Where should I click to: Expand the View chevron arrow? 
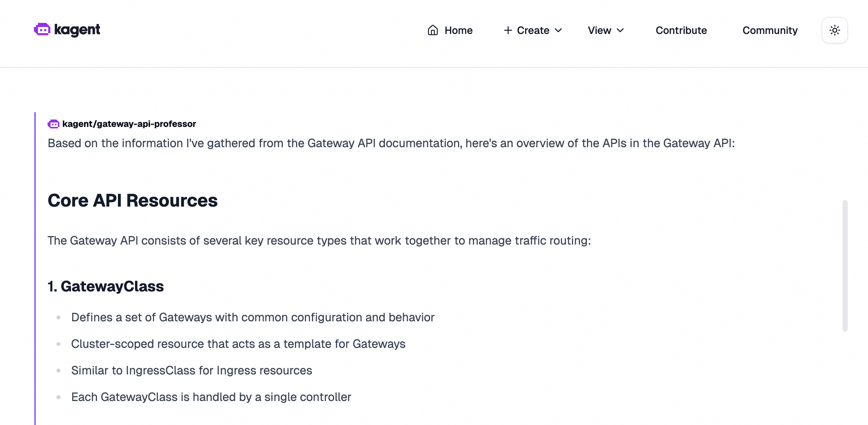click(620, 30)
